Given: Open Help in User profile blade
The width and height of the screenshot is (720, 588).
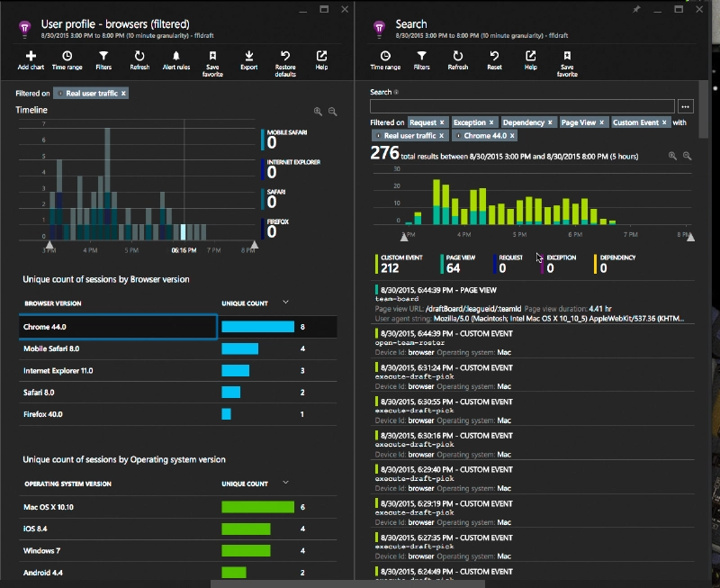Looking at the screenshot, I should pos(321,60).
